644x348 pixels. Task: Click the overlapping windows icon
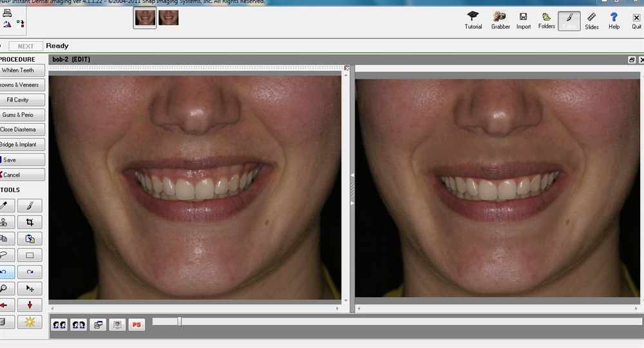[98, 325]
